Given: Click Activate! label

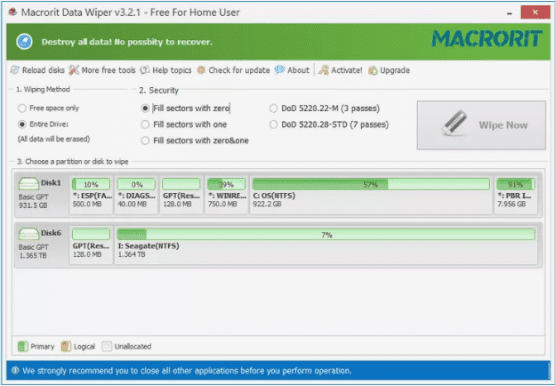Looking at the screenshot, I should point(347,70).
